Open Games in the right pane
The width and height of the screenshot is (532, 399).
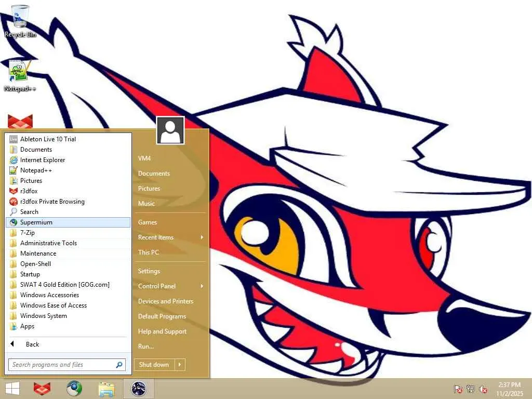[170, 222]
